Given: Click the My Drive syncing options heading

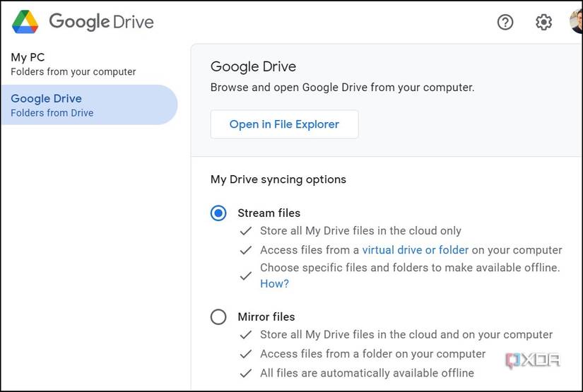Looking at the screenshot, I should pos(278,179).
